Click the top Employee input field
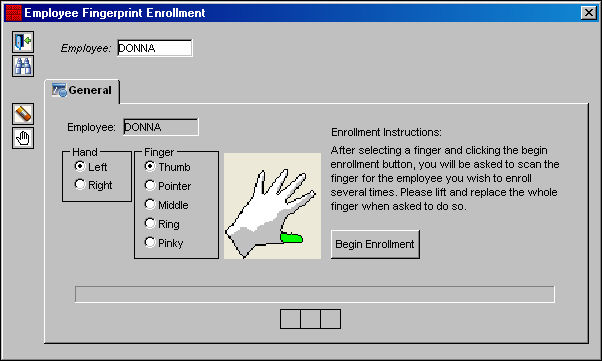Image resolution: width=602 pixels, height=361 pixels. click(155, 48)
